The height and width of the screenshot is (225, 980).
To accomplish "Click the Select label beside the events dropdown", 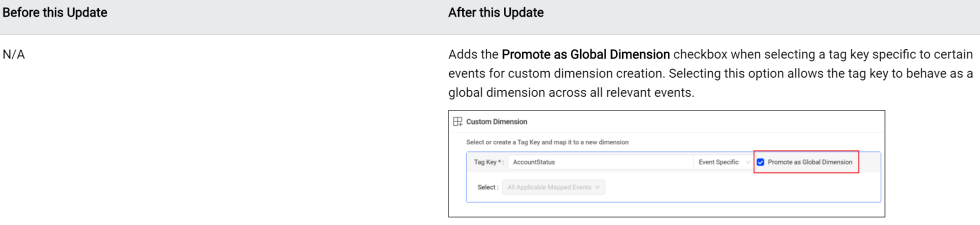I will [487, 187].
